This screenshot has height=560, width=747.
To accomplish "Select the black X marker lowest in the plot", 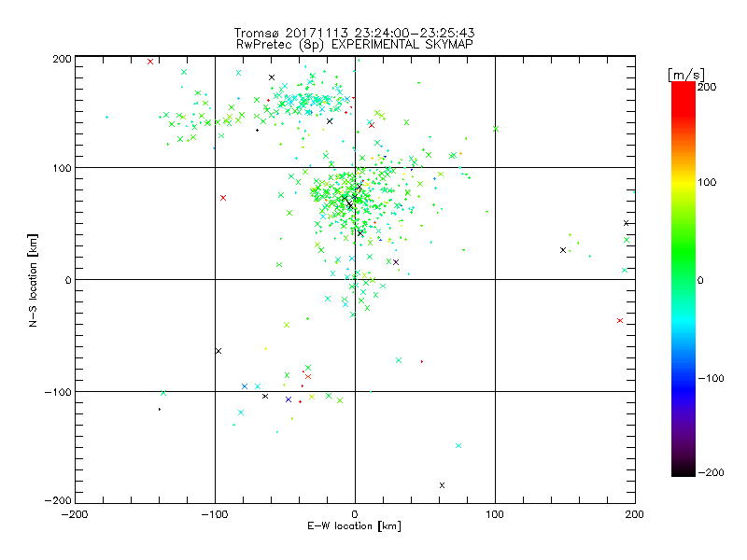I will [x=442, y=485].
